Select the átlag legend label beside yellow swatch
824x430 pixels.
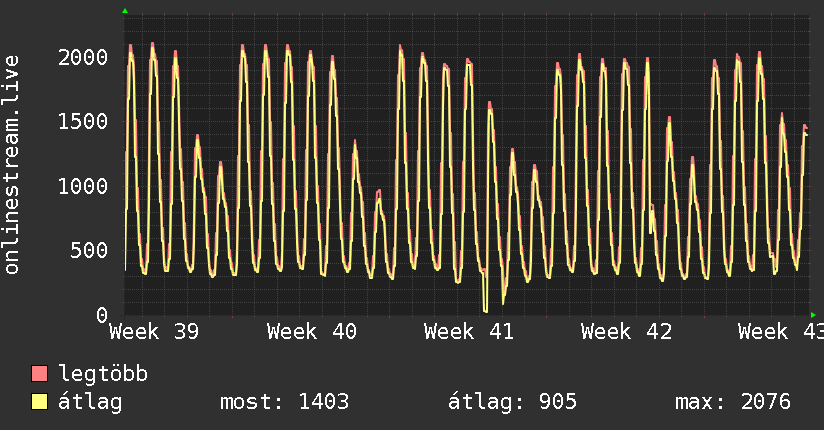(90, 402)
